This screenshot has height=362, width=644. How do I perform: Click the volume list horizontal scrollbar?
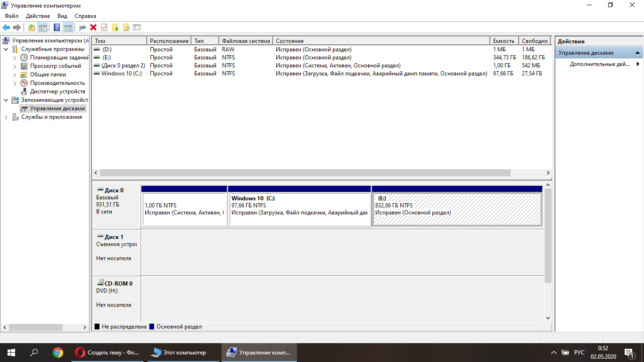coord(305,173)
